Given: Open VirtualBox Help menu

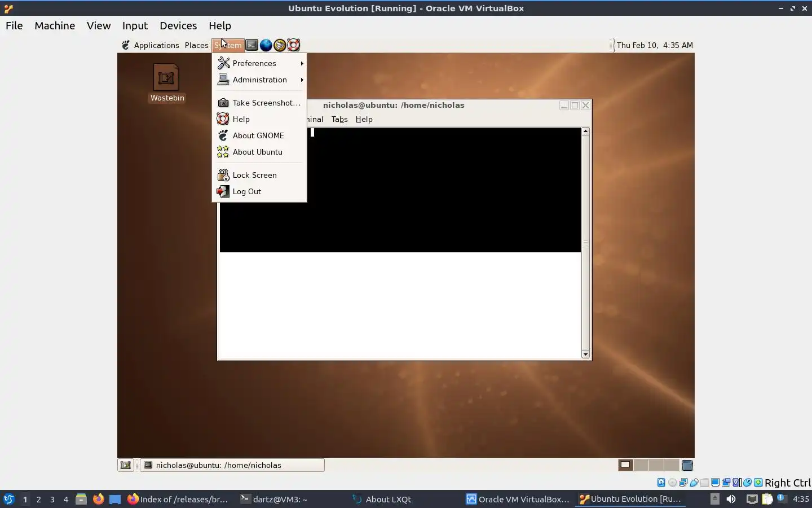Looking at the screenshot, I should click(220, 25).
